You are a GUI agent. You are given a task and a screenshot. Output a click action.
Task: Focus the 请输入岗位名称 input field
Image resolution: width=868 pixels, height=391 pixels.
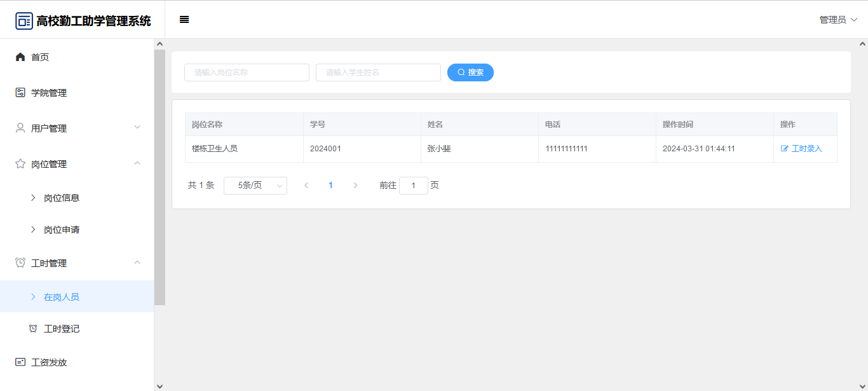pyautogui.click(x=247, y=72)
